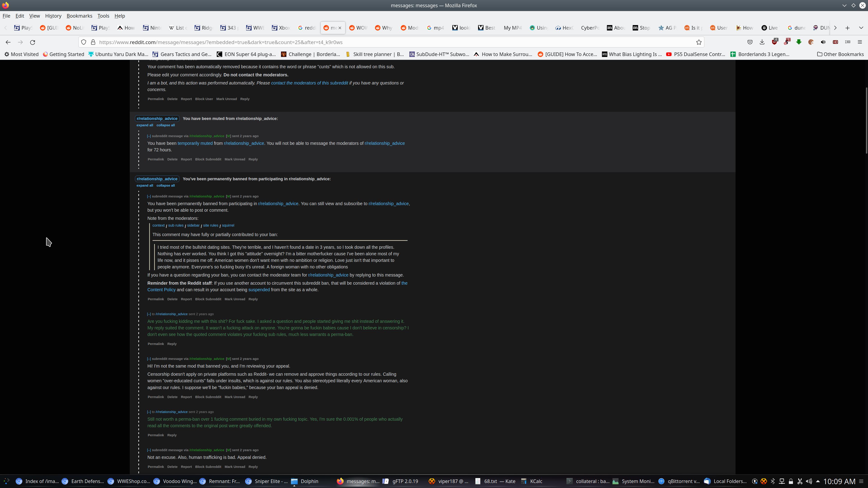This screenshot has height=488, width=868.
Task: Reload the current page
Action: pos(33,42)
